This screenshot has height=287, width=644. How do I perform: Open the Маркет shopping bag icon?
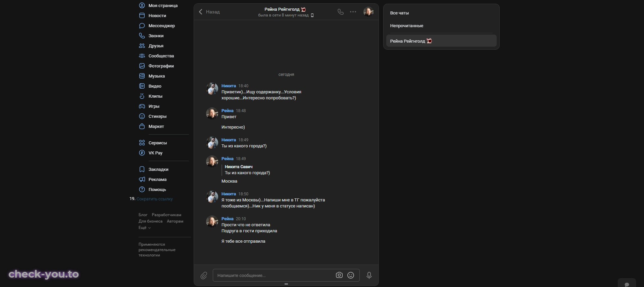[x=142, y=126]
